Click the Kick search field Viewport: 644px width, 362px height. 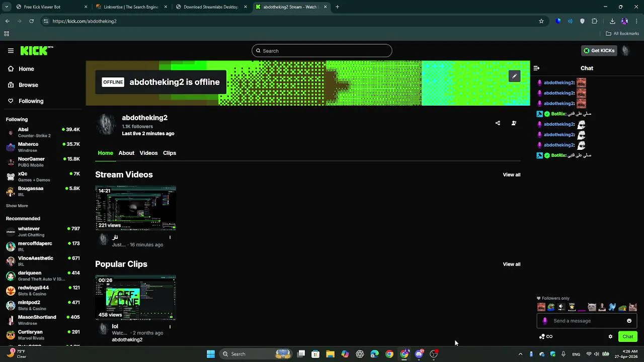[321, 51]
